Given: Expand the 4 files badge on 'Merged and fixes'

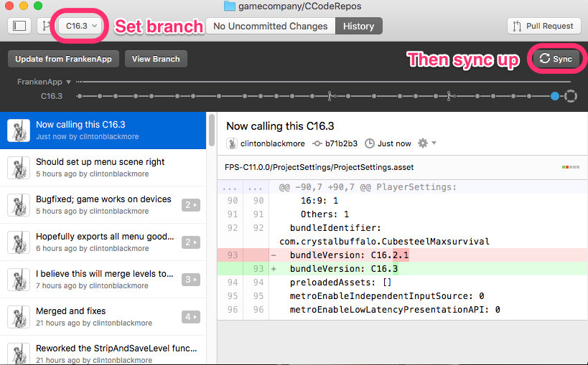Looking at the screenshot, I should 191,317.
